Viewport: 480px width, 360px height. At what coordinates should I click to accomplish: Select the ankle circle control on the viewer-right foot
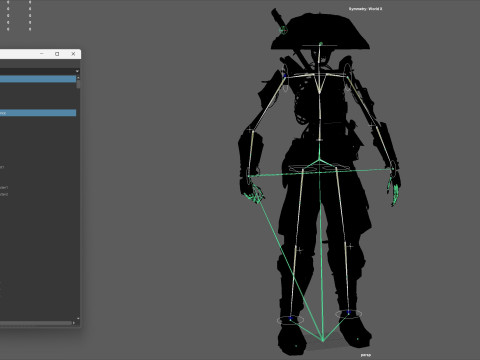pos(349,314)
